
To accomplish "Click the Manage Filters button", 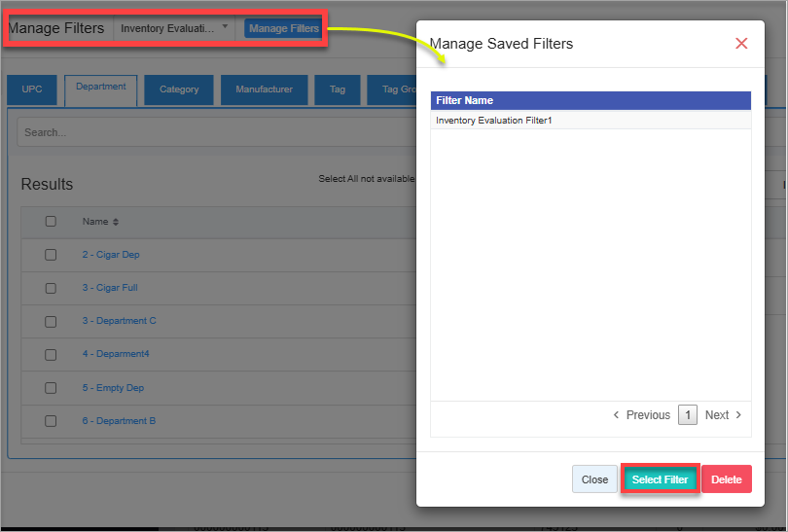I will pos(283,28).
